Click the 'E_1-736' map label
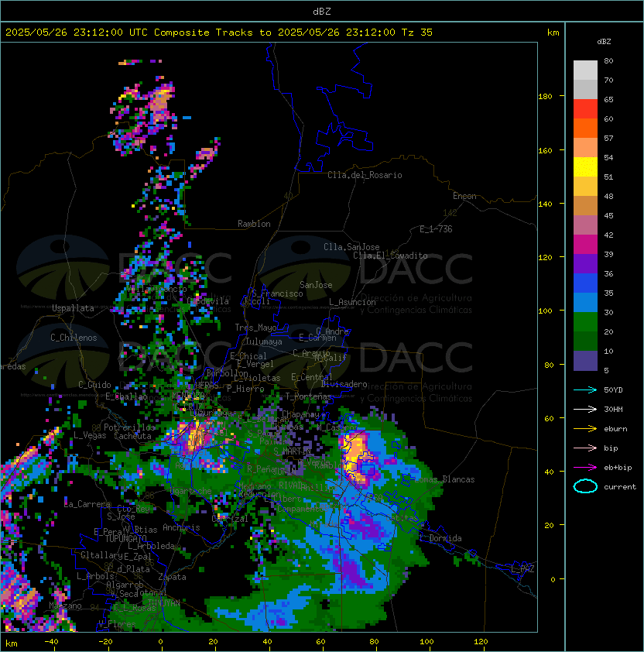This screenshot has width=644, height=652. [x=436, y=229]
